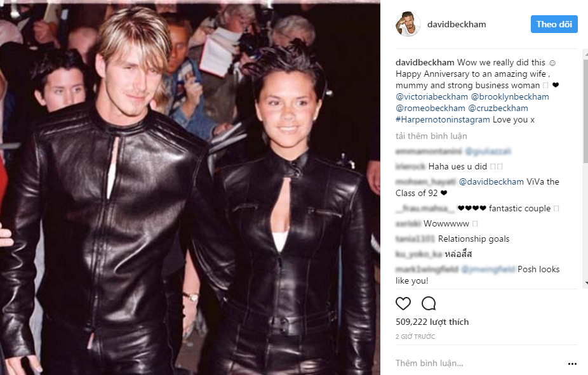Open davidbeckham username in the caption

425,63
